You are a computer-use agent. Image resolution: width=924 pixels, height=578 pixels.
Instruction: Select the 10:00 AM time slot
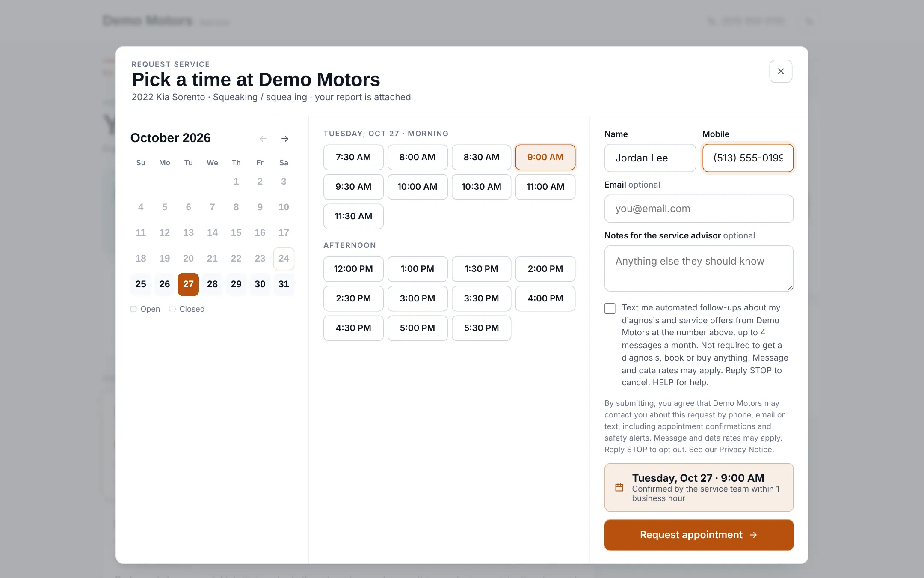tap(418, 187)
